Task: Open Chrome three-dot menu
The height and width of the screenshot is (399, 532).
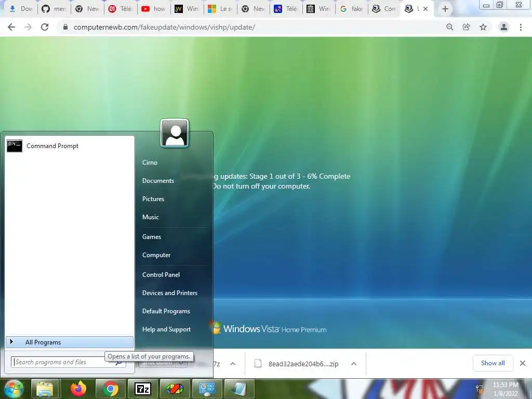Action: coord(521,27)
